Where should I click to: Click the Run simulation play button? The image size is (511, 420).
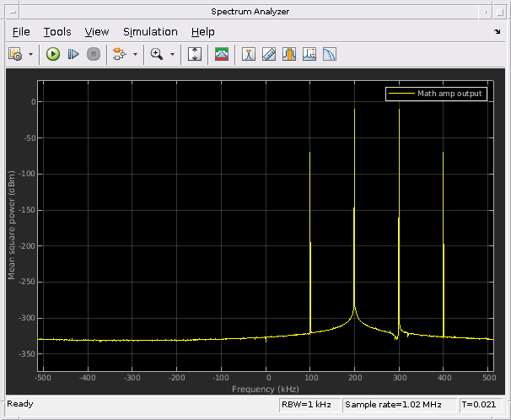coord(53,54)
